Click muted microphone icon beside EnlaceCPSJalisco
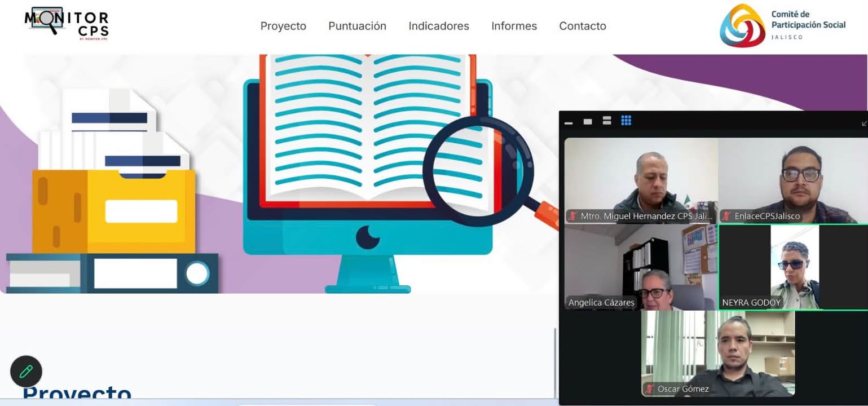Screen dimensions: 868x406 coord(727,216)
